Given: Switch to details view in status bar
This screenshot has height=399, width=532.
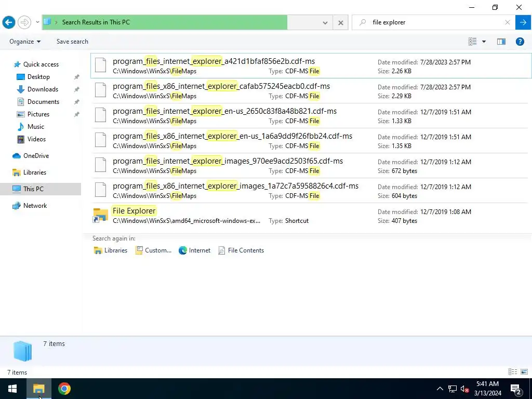Looking at the screenshot, I should point(513,372).
